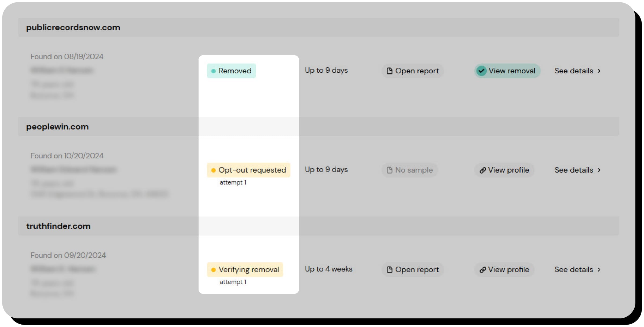Expand details chevron for publicrecordsnow.com record
Image resolution: width=644 pixels, height=327 pixels.
[x=599, y=71]
